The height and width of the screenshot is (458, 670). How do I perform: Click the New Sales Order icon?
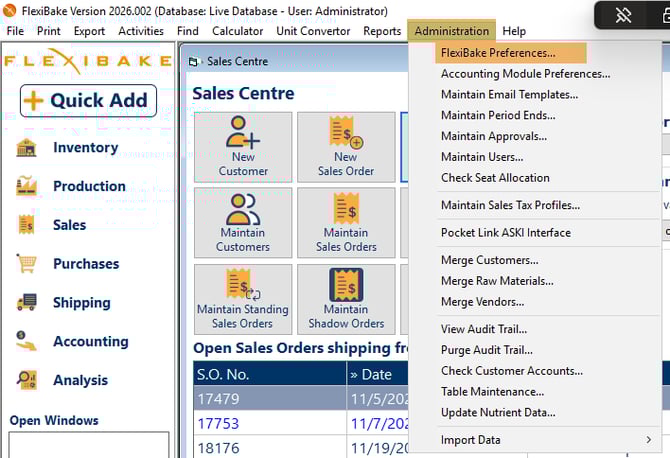[345, 146]
